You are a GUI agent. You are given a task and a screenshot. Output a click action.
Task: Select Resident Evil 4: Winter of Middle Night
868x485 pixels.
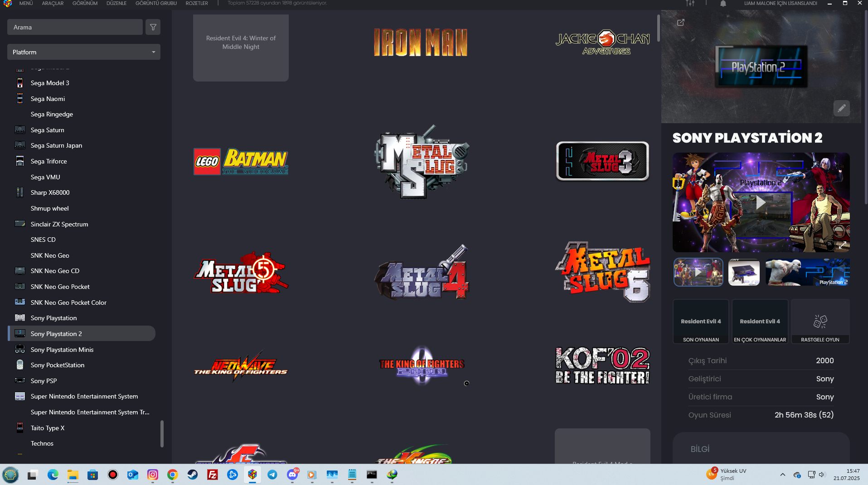point(241,48)
